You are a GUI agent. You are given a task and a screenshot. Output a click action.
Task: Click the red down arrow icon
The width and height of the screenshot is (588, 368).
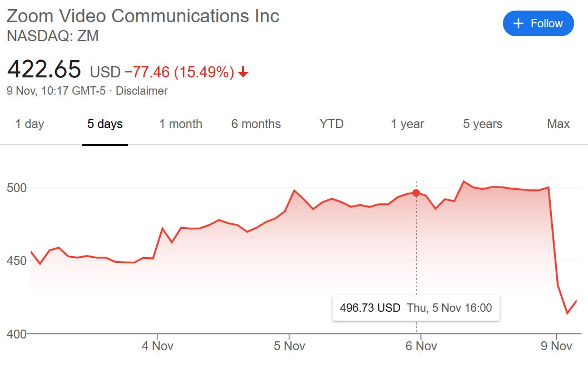click(243, 72)
